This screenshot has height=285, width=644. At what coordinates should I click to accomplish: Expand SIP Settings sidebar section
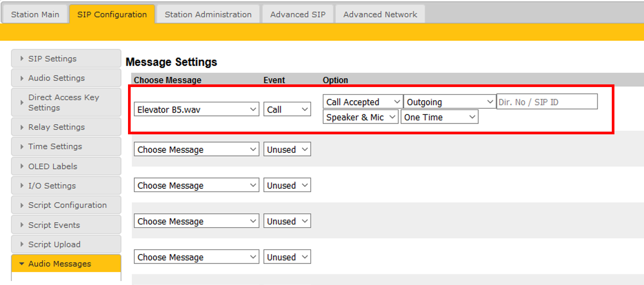coord(66,59)
